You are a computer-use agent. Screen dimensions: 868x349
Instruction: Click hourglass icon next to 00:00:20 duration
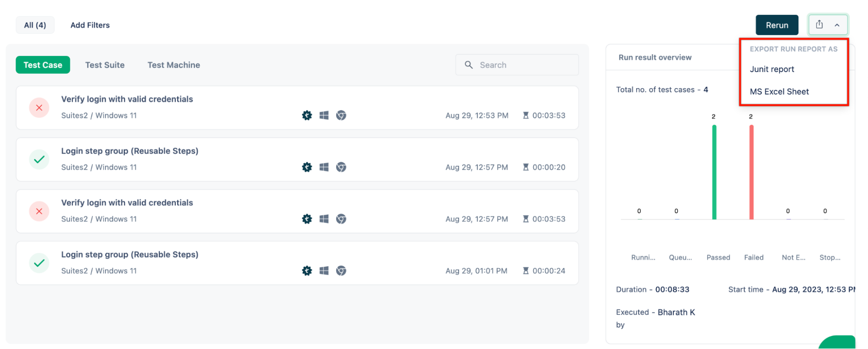[x=525, y=167]
